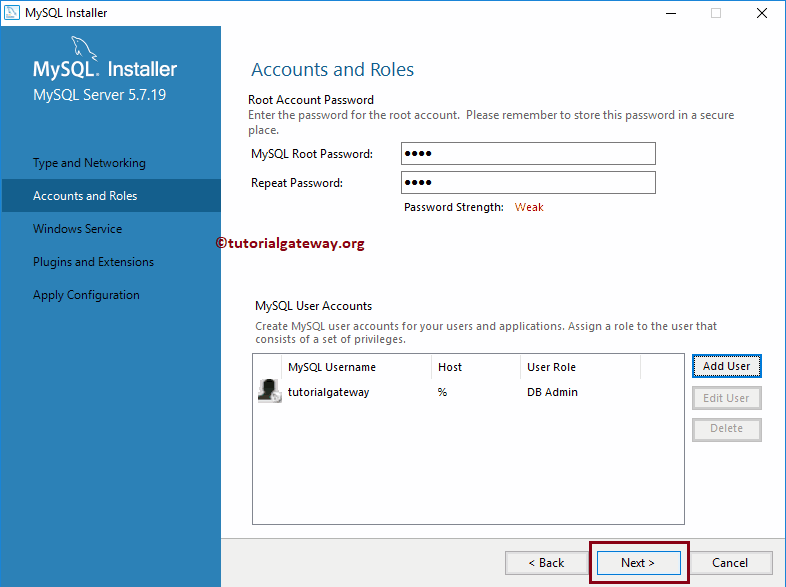The height and width of the screenshot is (587, 786).
Task: Click the Weak password strength text
Action: click(x=529, y=207)
